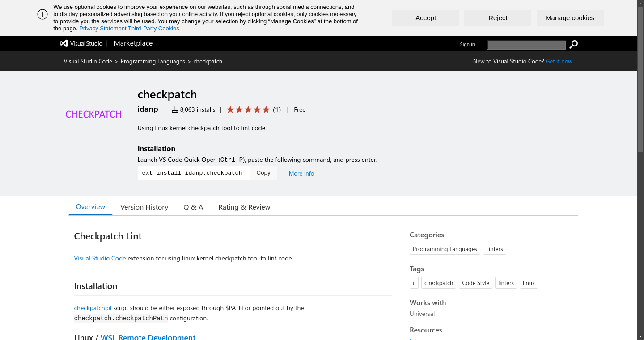Image resolution: width=644 pixels, height=340 pixels.
Task: Open More Info link
Action: coord(301,173)
